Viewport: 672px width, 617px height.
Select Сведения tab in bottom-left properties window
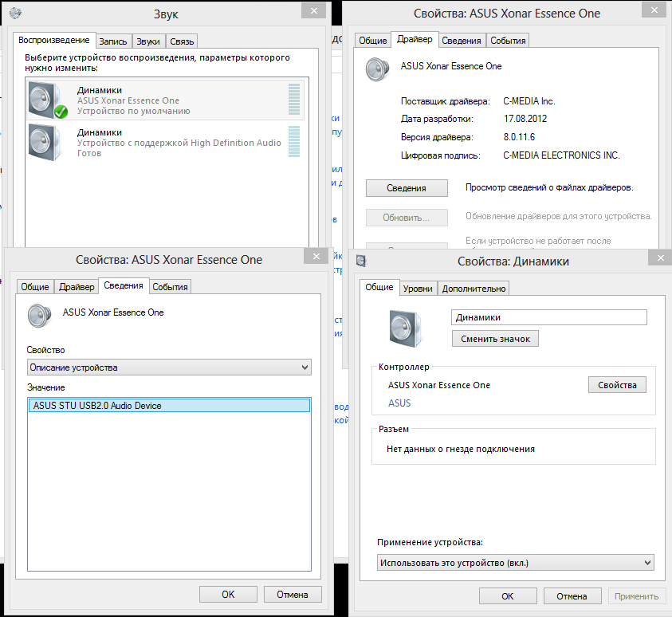click(x=124, y=285)
